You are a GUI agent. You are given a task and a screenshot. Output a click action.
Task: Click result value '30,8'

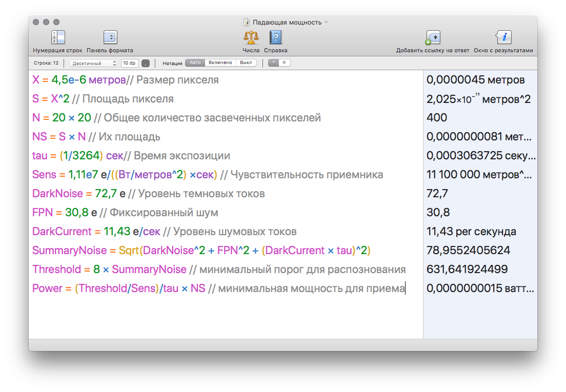coord(438,213)
